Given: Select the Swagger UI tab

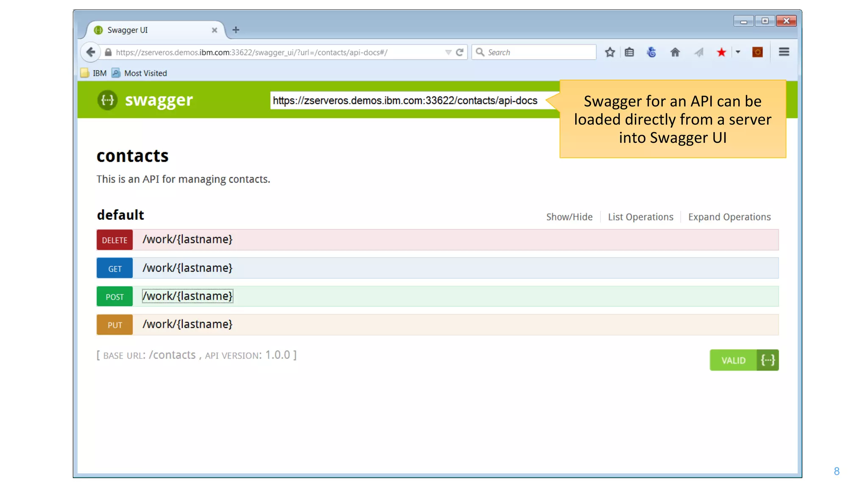Looking at the screenshot, I should (155, 30).
